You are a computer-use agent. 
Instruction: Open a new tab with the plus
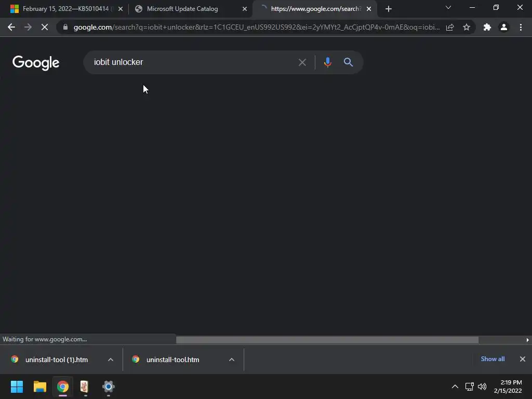coord(389,9)
